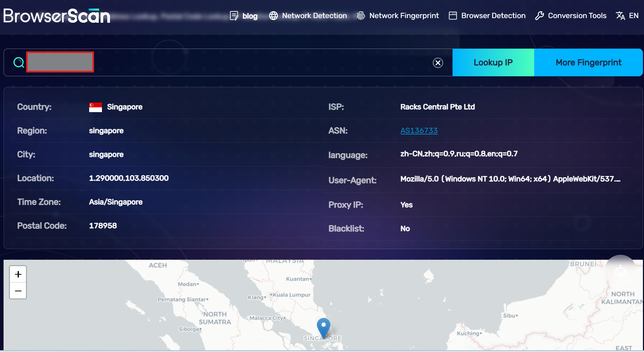The width and height of the screenshot is (644, 352).
Task: Zoom in on the map with plus button
Action: point(18,274)
